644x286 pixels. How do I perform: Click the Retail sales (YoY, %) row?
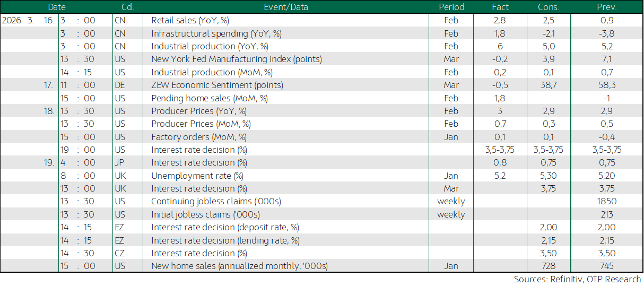pyautogui.click(x=321, y=21)
